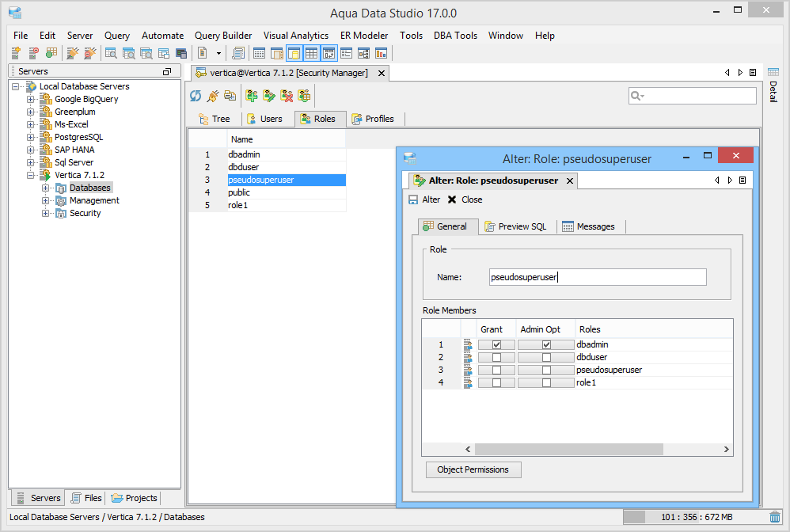The width and height of the screenshot is (790, 532).
Task: Click the new document file icon in main toolbar
Action: click(203, 53)
